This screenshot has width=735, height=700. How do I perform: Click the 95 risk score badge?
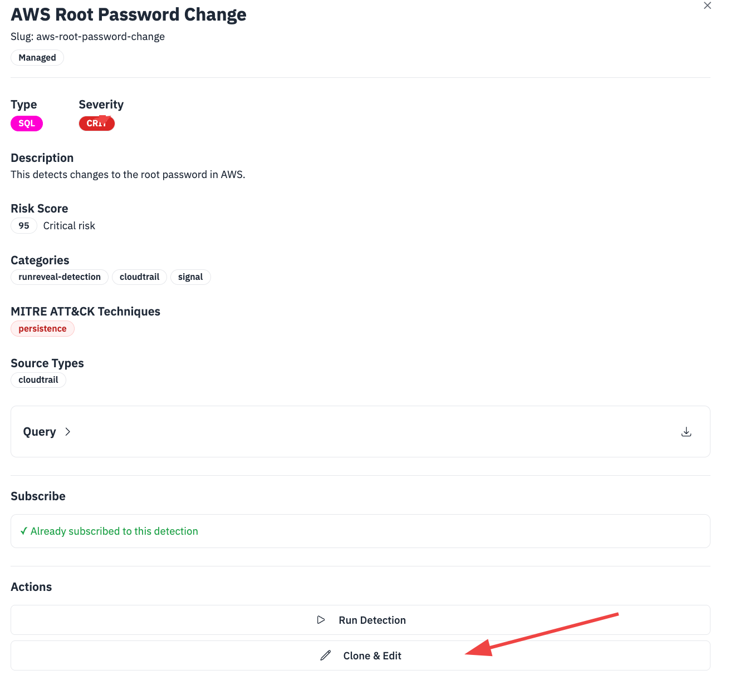pyautogui.click(x=24, y=226)
